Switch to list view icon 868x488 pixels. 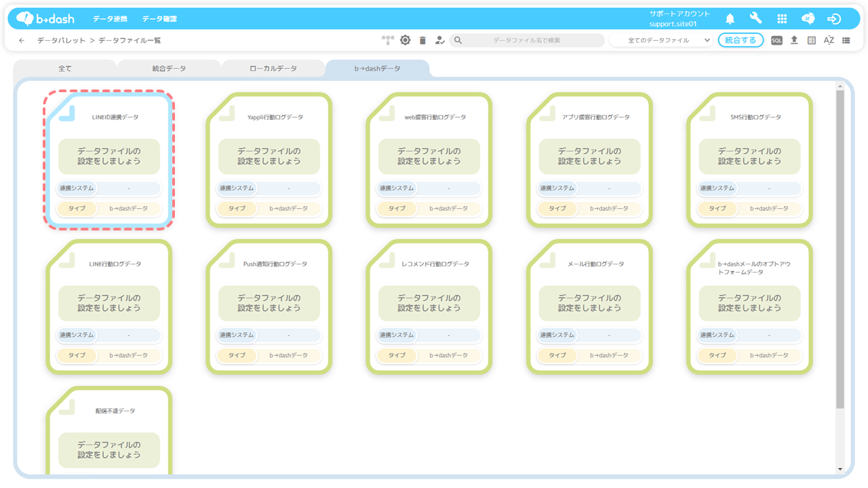(x=846, y=41)
